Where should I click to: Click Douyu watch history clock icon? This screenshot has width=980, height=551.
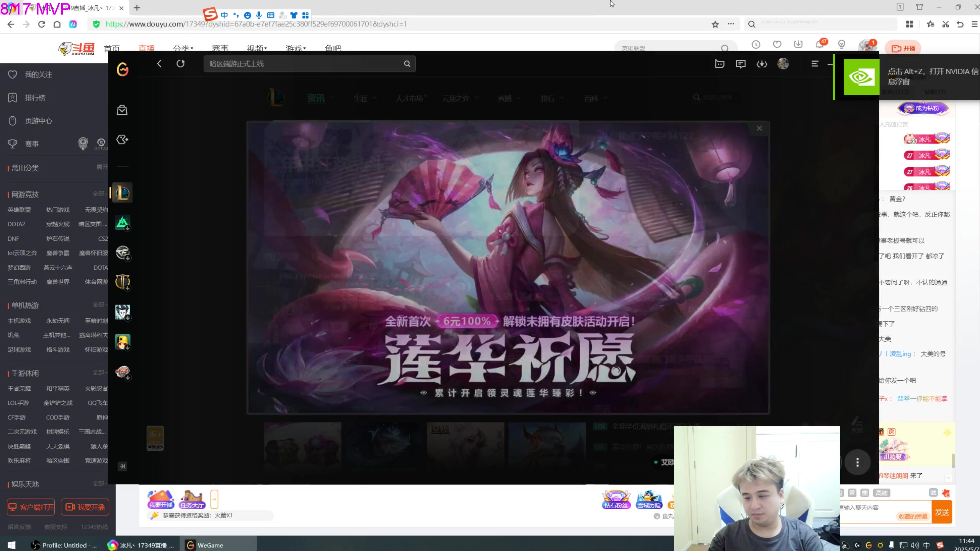coord(756,45)
